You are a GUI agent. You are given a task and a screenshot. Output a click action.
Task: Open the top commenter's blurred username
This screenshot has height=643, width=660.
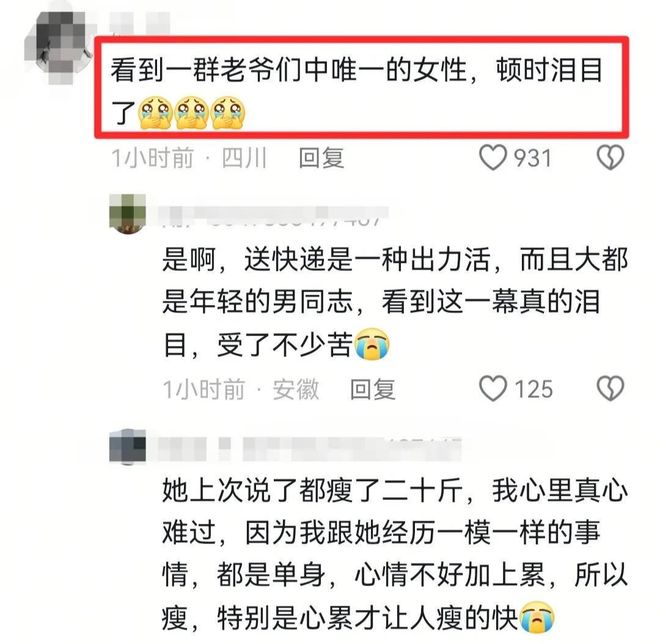(x=139, y=22)
